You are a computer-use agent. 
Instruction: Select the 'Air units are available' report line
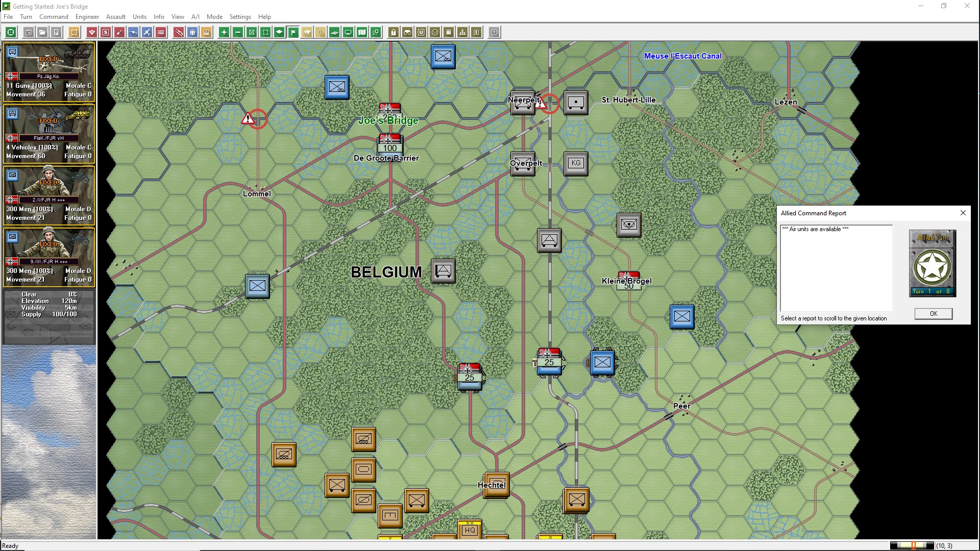pos(815,229)
